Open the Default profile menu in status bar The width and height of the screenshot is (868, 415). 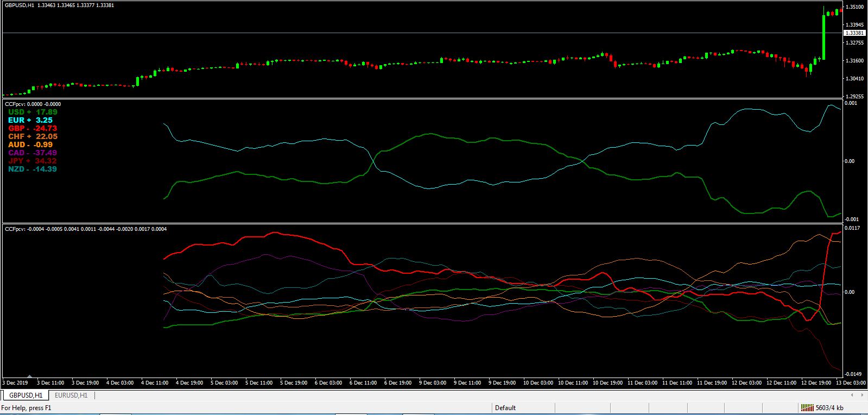tap(505, 407)
